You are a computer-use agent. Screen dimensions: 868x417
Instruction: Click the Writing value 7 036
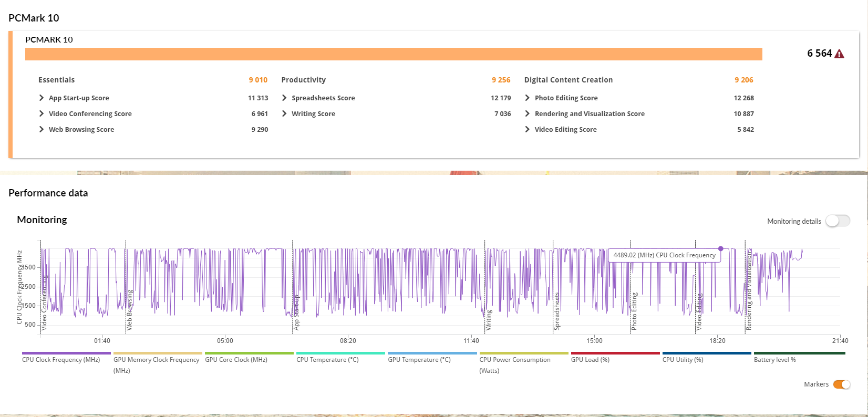[x=503, y=113]
